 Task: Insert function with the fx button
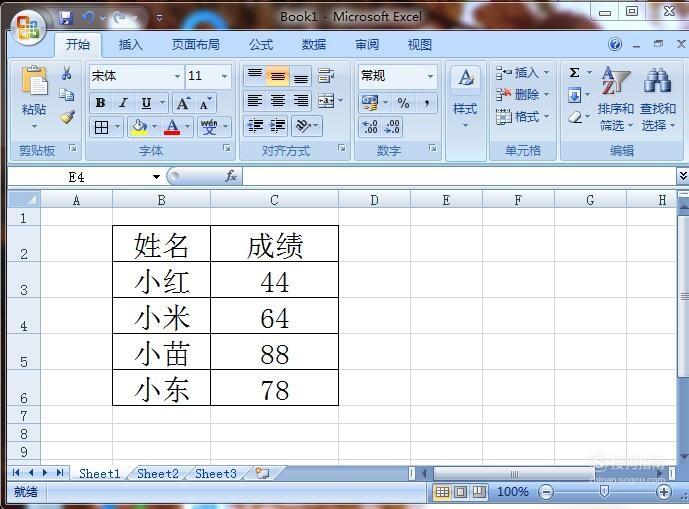point(231,176)
